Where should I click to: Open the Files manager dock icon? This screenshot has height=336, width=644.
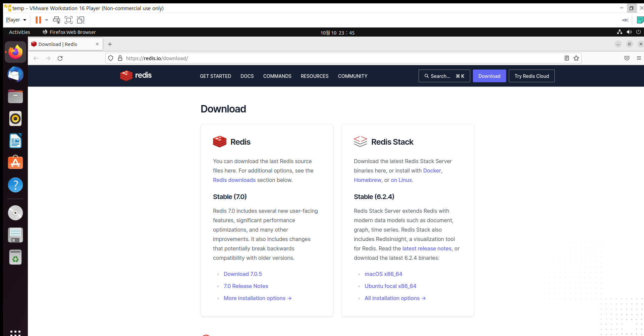pos(15,96)
